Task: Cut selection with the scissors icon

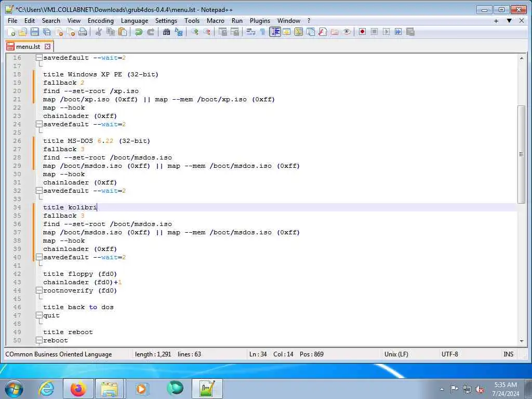Action: [99, 32]
